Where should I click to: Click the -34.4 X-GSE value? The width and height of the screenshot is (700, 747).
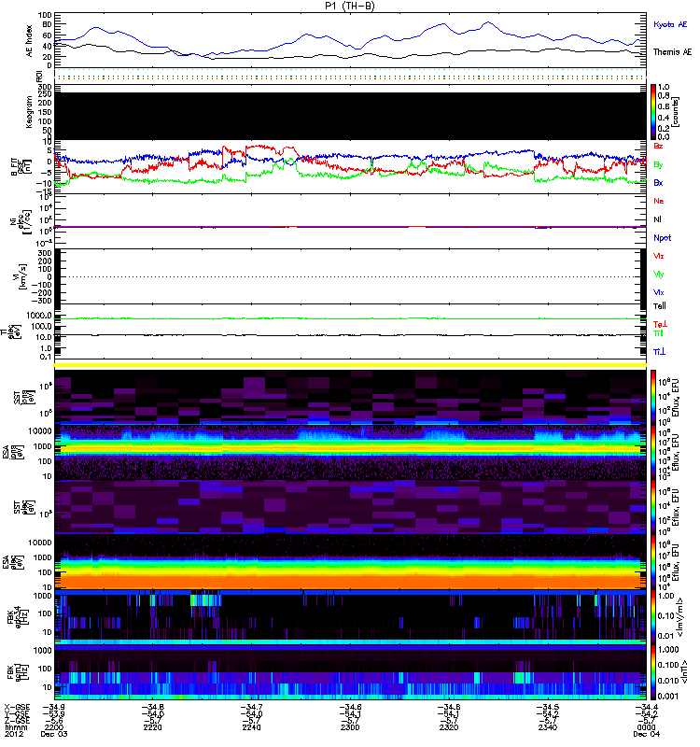click(646, 708)
